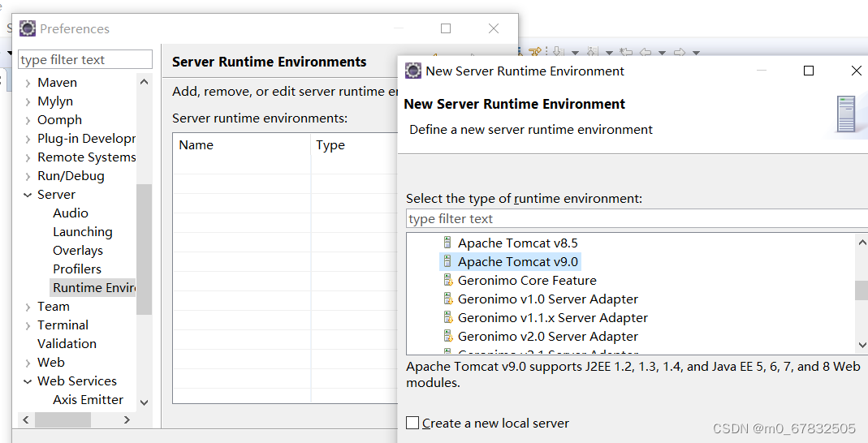Image resolution: width=868 pixels, height=443 pixels.
Task: Close New Server Runtime Environment dialog
Action: (856, 71)
